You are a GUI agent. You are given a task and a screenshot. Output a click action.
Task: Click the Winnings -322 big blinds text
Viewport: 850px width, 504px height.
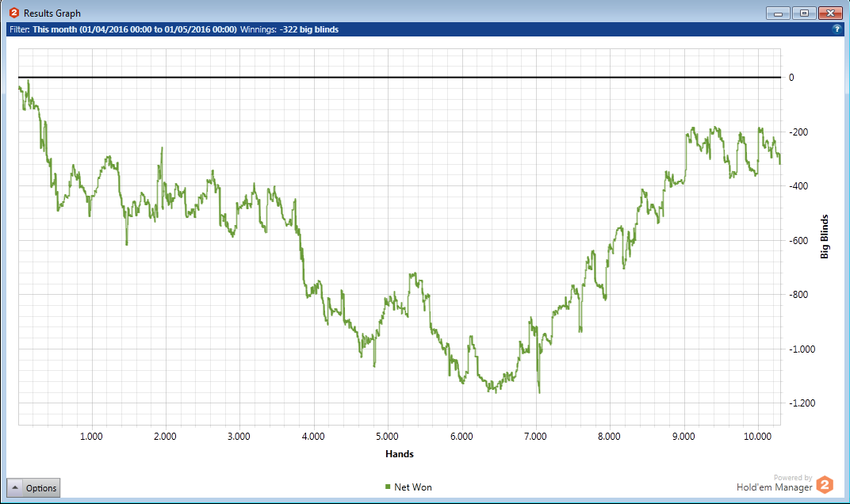pyautogui.click(x=289, y=29)
